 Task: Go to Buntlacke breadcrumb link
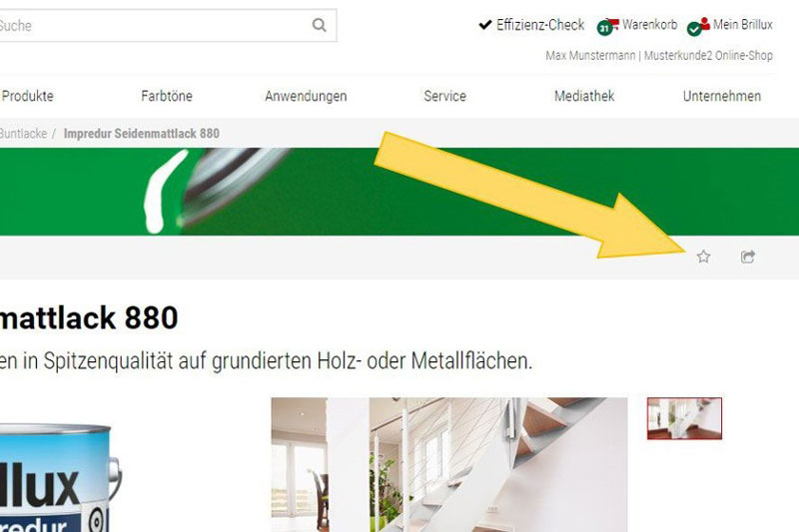point(23,134)
